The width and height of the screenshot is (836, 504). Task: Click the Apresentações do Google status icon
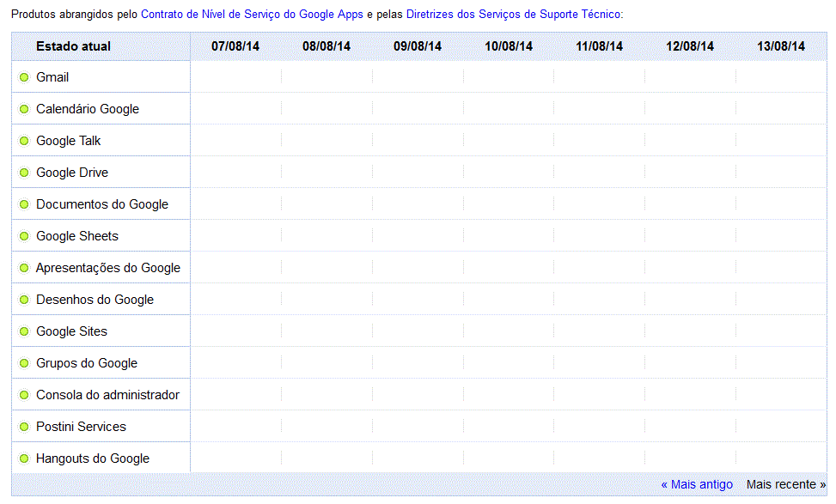(24, 268)
